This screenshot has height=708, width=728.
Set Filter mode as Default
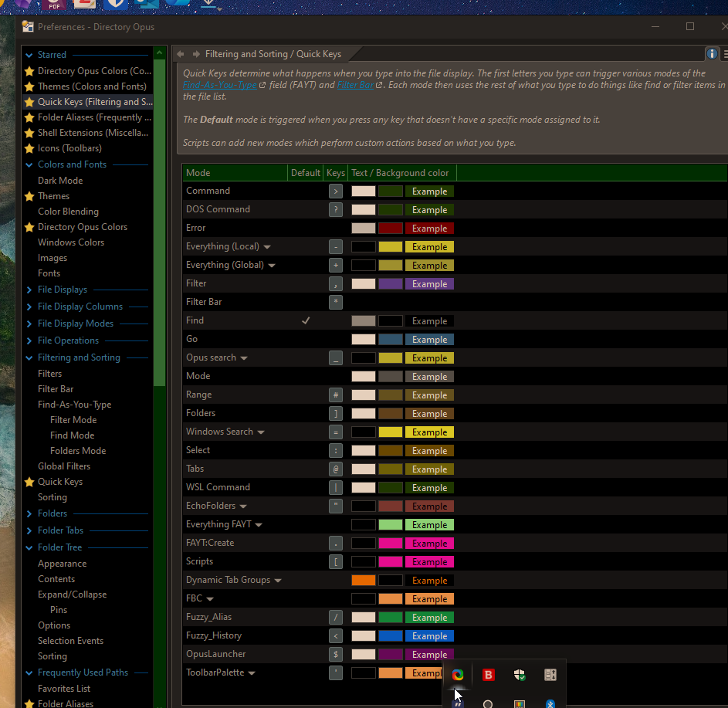[x=306, y=283]
